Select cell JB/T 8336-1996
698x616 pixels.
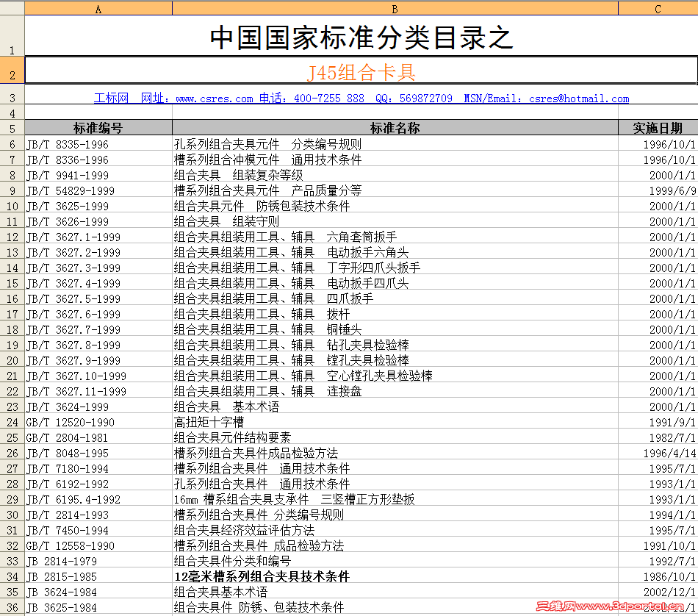(x=98, y=160)
